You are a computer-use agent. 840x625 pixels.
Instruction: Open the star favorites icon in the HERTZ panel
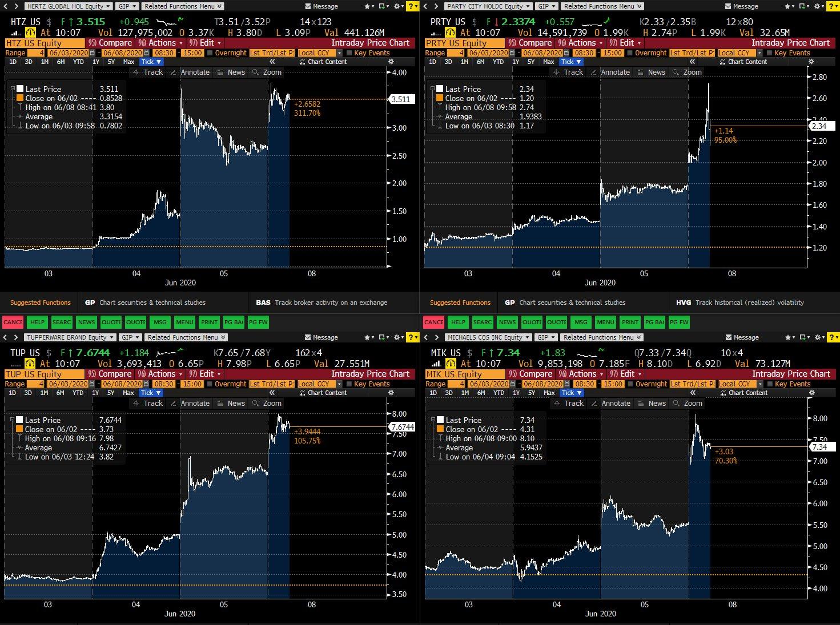point(368,6)
